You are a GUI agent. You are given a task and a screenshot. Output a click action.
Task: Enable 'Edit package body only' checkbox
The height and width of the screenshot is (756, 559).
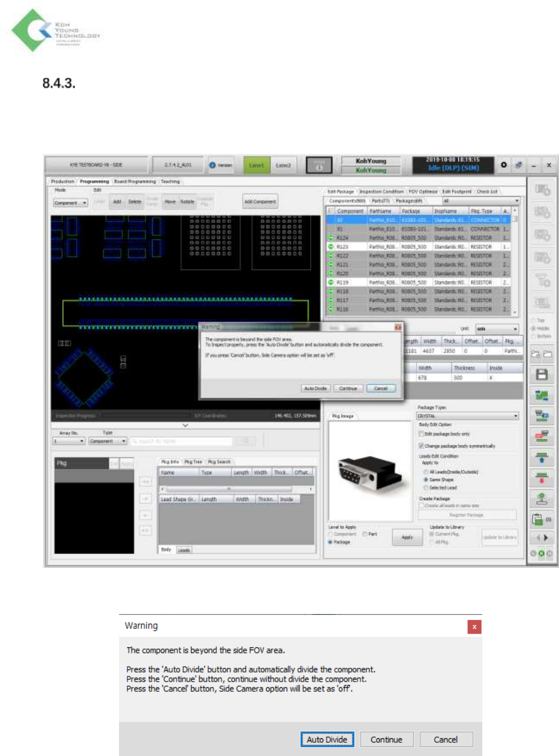tap(422, 434)
